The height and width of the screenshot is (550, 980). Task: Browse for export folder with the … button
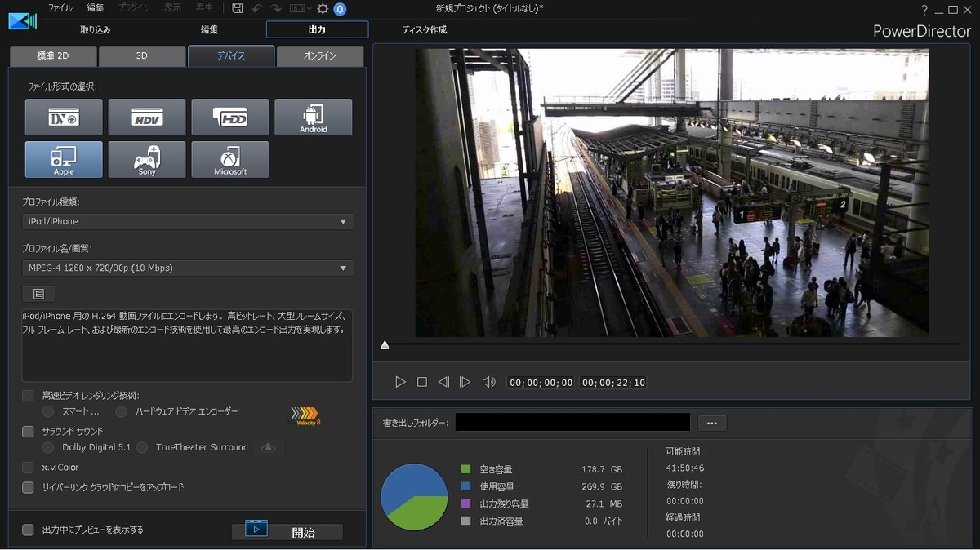click(712, 423)
